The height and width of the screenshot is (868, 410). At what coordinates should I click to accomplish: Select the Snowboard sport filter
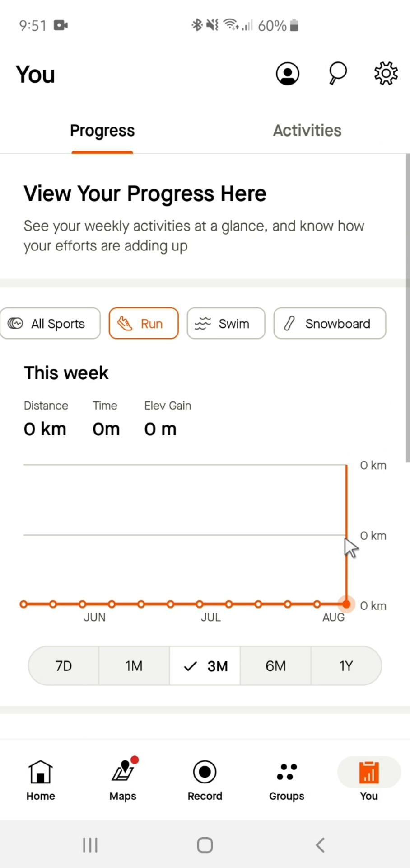coord(330,324)
